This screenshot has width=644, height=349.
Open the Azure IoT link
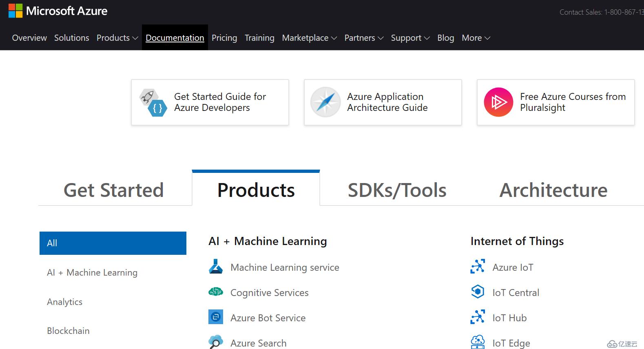(x=513, y=267)
